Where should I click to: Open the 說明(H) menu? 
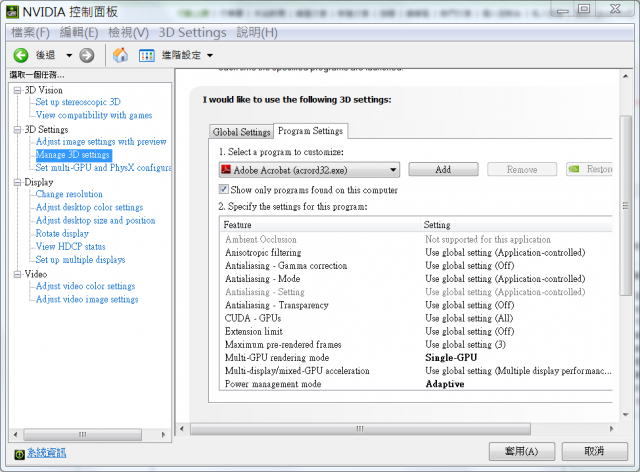257,32
